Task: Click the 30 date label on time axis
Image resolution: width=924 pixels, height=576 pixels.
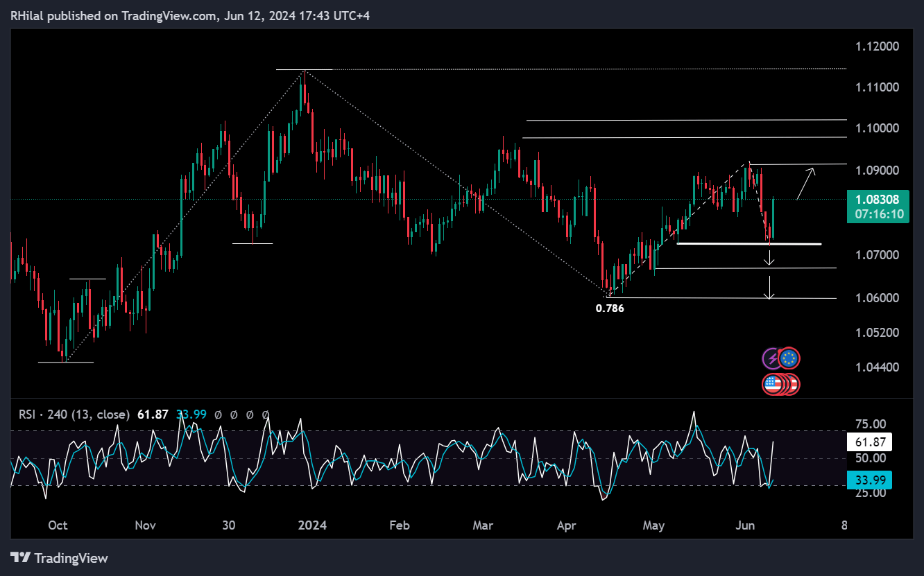Action: pos(229,525)
